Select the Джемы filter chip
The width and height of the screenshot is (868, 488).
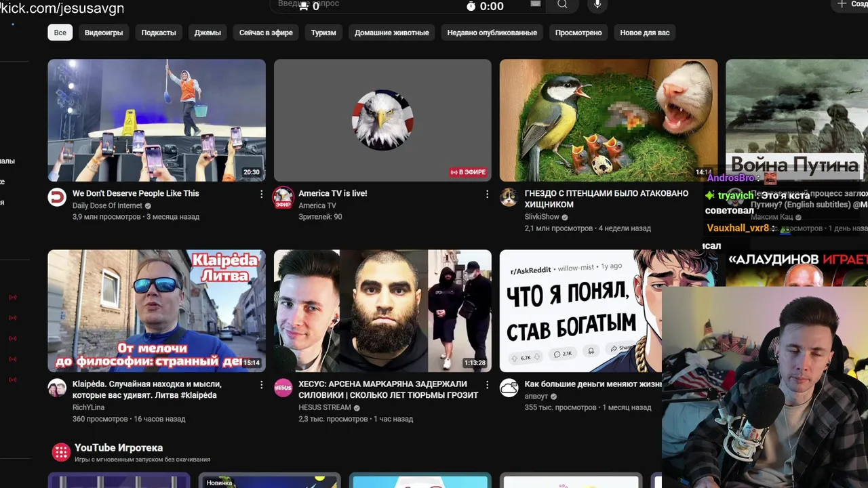208,33
